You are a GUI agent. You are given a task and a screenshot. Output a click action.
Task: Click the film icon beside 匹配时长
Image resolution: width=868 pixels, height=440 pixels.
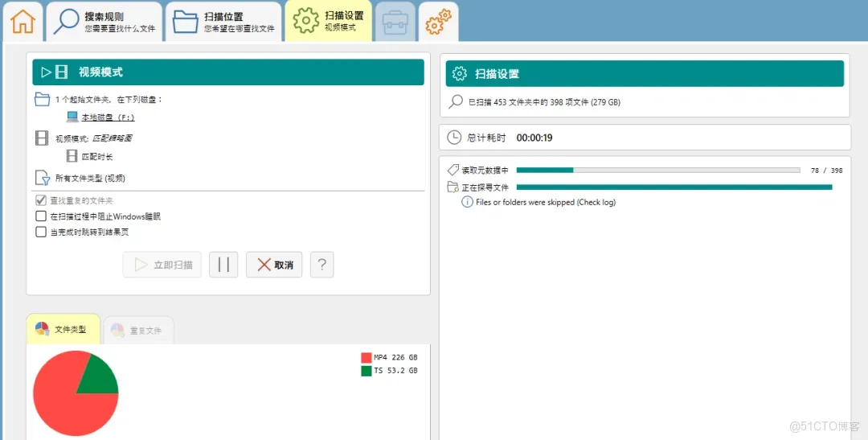tap(72, 156)
